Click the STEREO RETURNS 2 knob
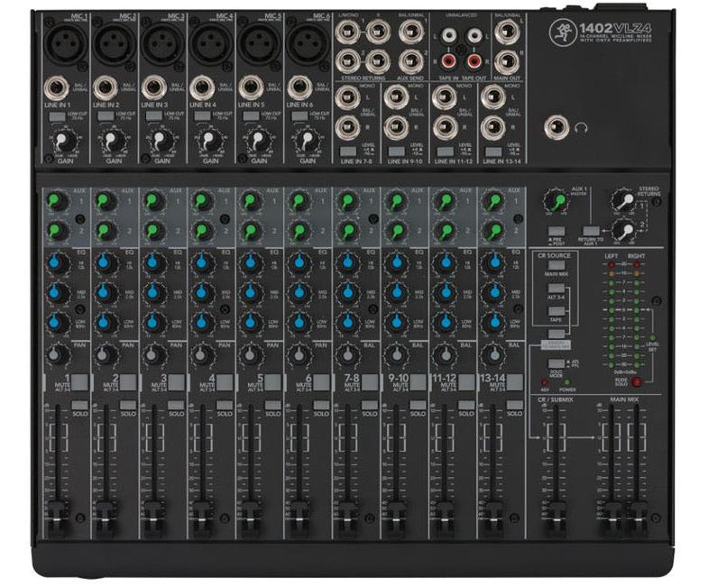717x588 pixels. pyautogui.click(x=623, y=231)
